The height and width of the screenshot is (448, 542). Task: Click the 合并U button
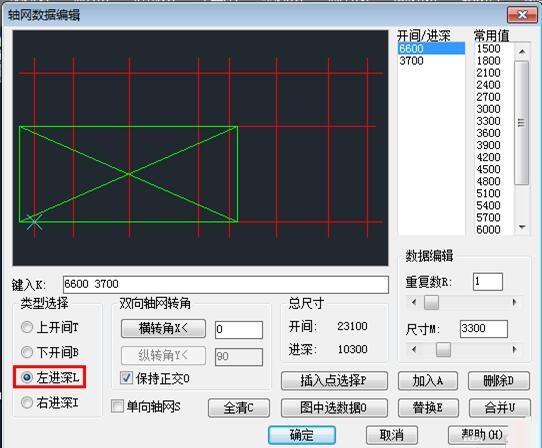click(x=499, y=408)
